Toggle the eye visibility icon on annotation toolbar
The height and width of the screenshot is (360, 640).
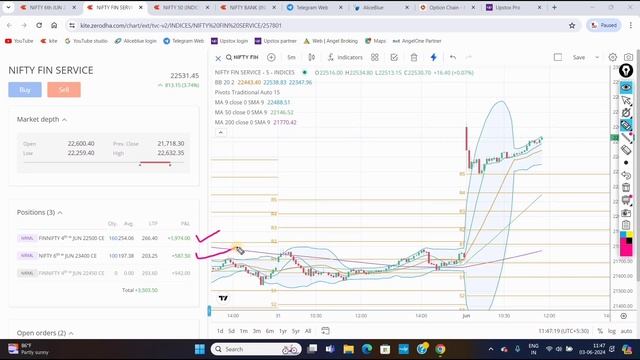click(626, 87)
